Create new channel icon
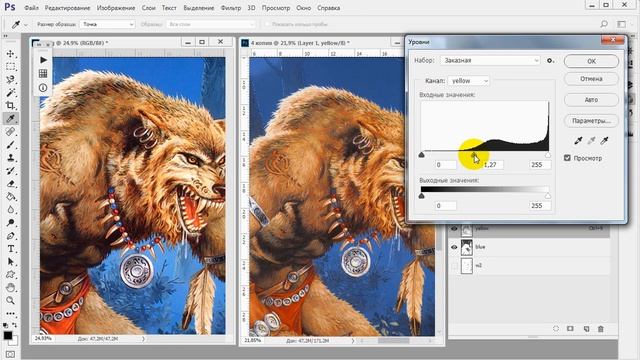 pos(587,329)
